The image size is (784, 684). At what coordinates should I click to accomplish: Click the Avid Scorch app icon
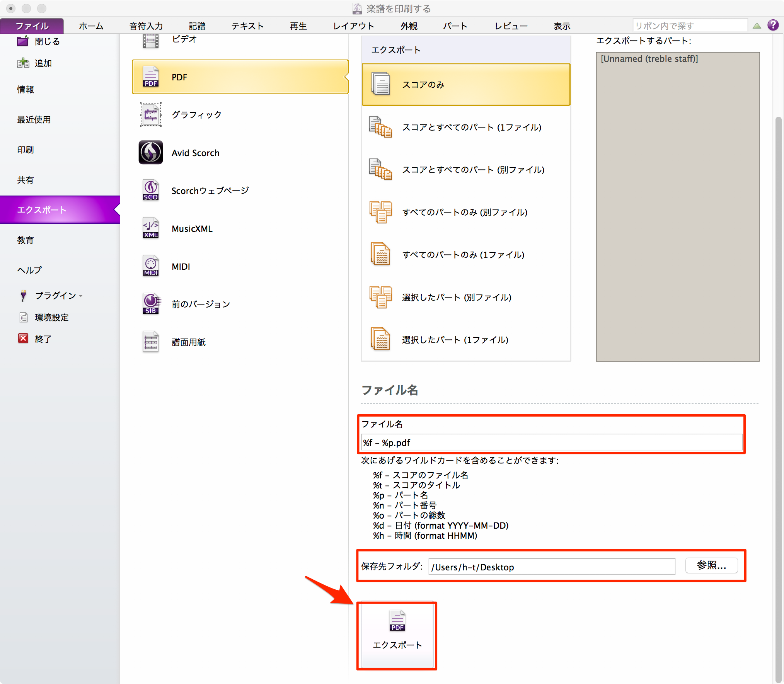coord(151,152)
